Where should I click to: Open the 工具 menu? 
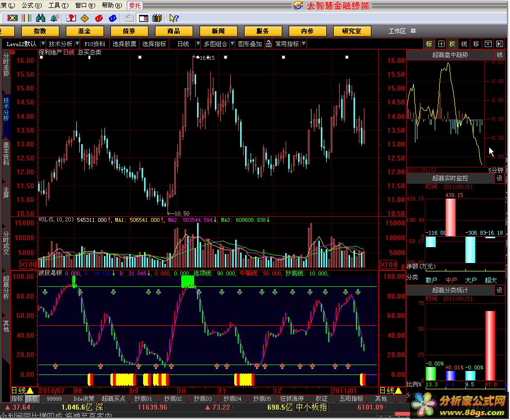(x=58, y=5)
